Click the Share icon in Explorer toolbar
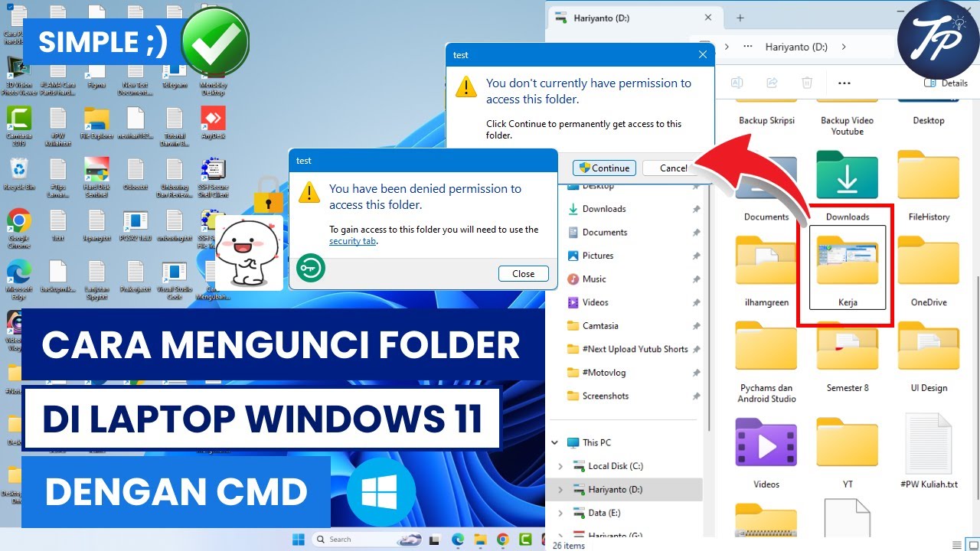Viewport: 980px width, 551px height. [x=772, y=83]
